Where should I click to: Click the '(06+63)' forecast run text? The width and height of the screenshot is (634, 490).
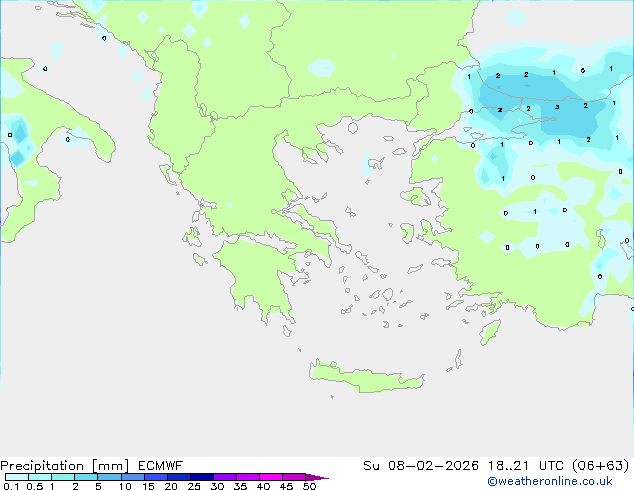click(x=601, y=466)
